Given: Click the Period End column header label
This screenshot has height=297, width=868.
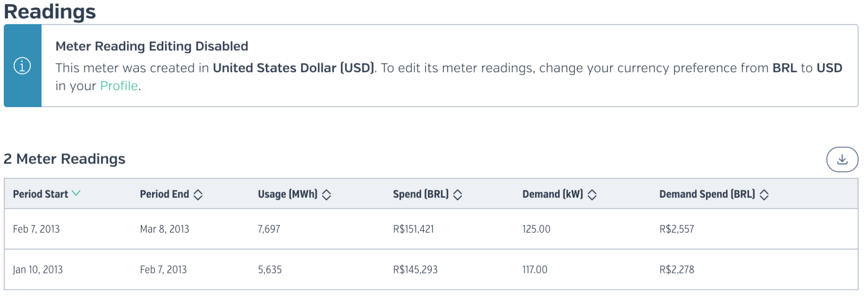Looking at the screenshot, I should point(164,194).
